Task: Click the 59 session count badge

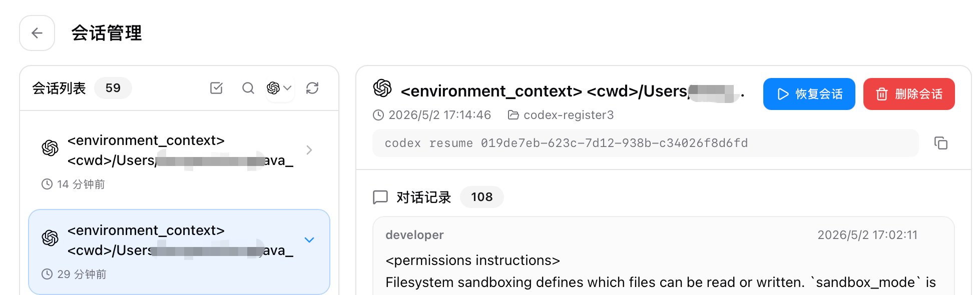Action: [113, 88]
